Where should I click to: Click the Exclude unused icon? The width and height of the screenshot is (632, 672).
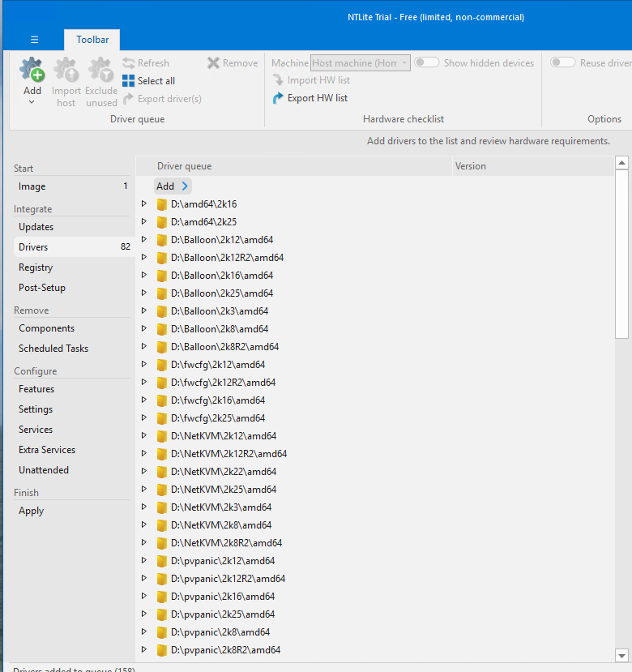click(x=101, y=70)
